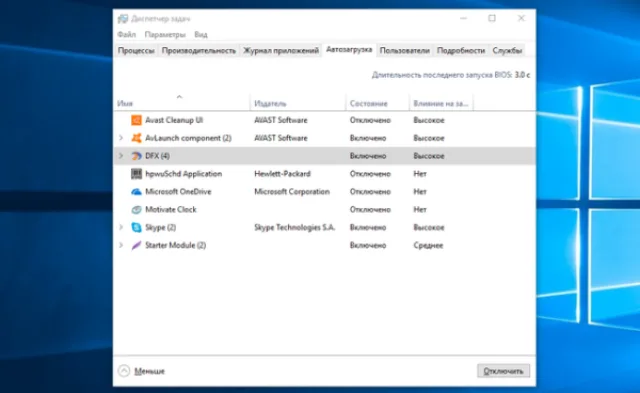Switch to the Процессы tab
The height and width of the screenshot is (393, 640).
coord(136,51)
